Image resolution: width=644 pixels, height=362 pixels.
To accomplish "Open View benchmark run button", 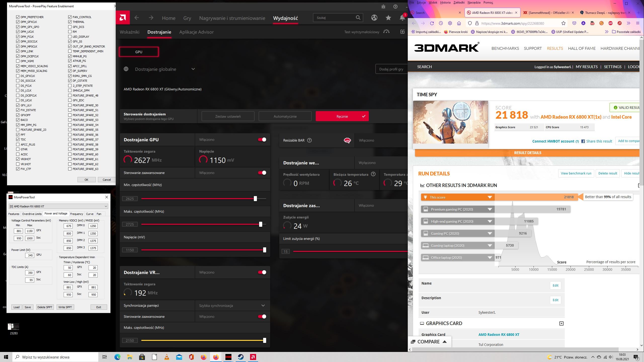I will (x=576, y=173).
